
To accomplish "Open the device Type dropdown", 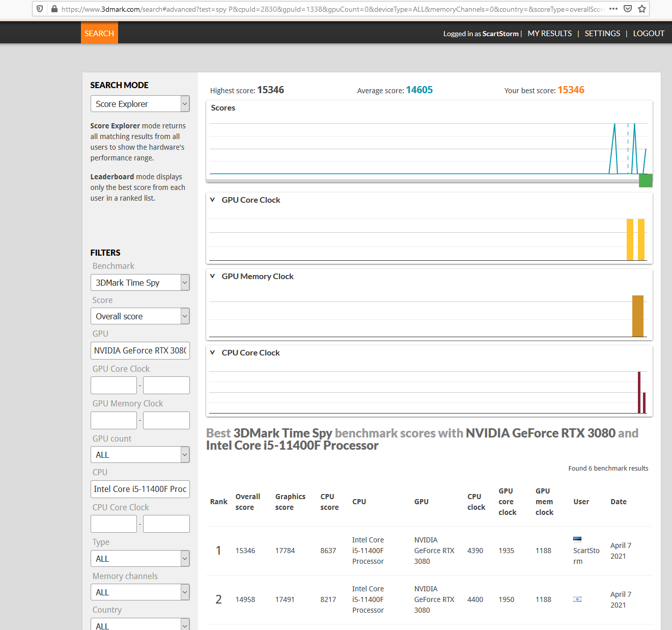I will click(140, 559).
